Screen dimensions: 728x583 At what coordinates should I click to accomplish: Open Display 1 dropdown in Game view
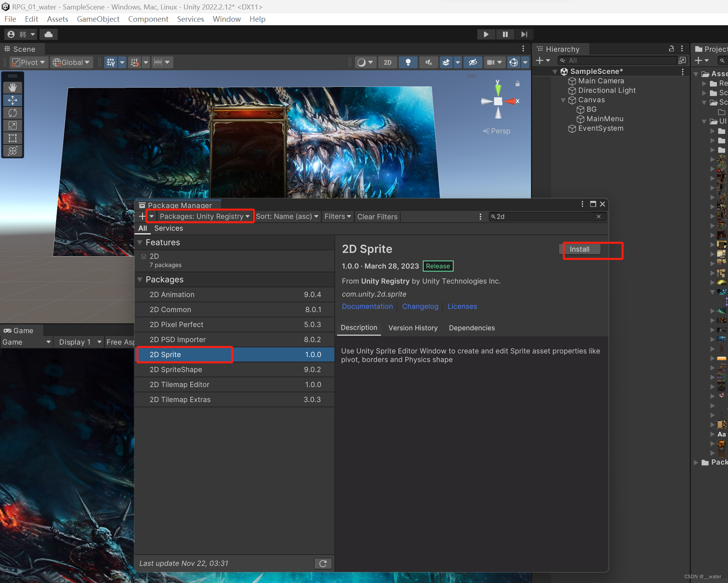click(x=81, y=342)
